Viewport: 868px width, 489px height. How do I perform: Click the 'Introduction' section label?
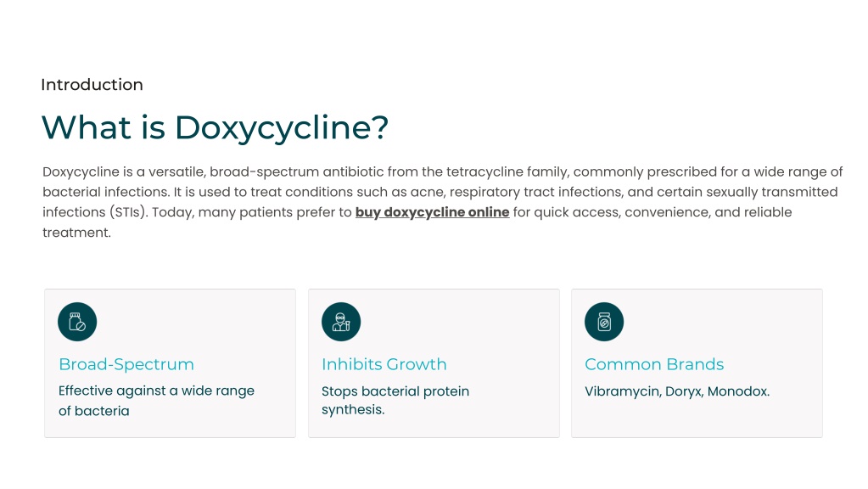coord(92,85)
